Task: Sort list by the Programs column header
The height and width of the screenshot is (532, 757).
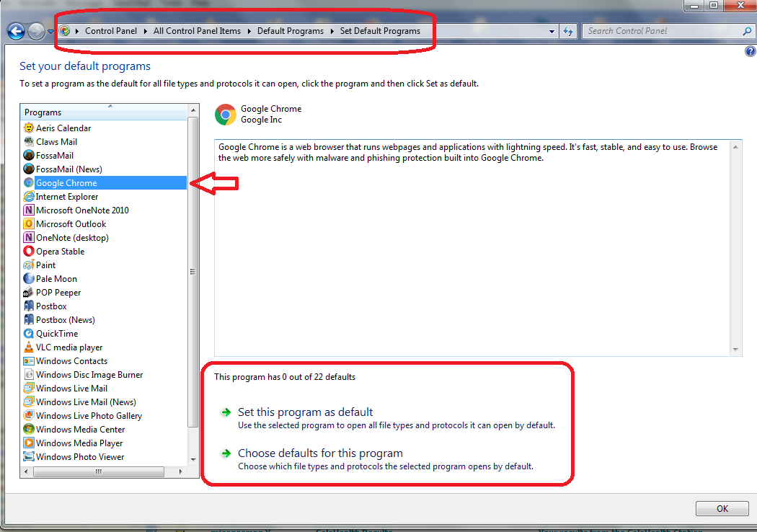Action: coord(104,112)
